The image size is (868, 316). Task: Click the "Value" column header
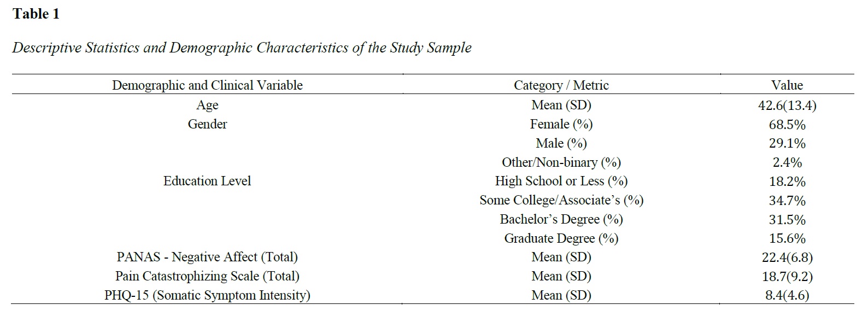787,85
